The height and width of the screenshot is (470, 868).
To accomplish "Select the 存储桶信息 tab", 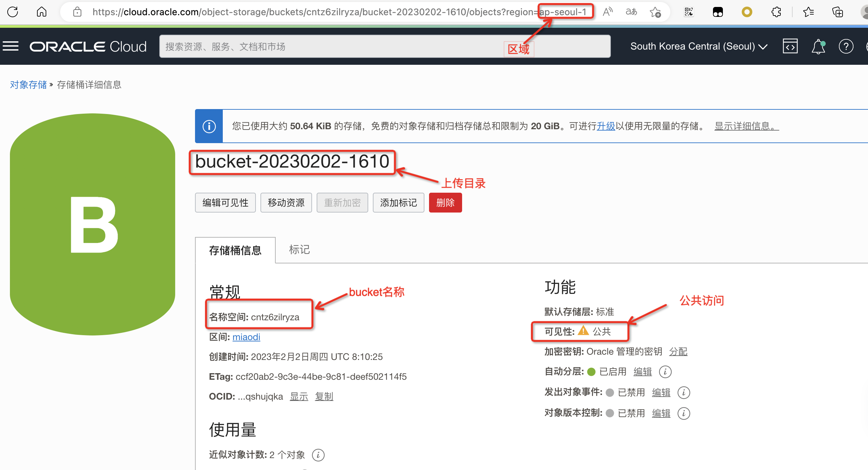I will (x=235, y=250).
